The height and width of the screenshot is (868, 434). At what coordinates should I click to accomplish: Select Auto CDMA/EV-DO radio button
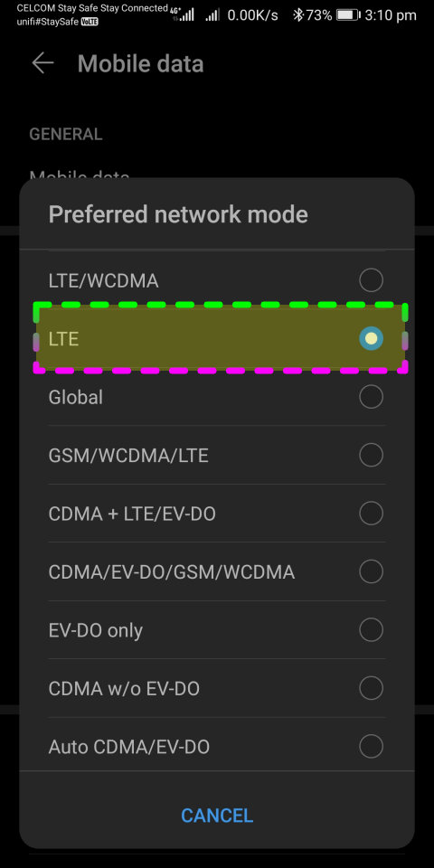click(371, 747)
